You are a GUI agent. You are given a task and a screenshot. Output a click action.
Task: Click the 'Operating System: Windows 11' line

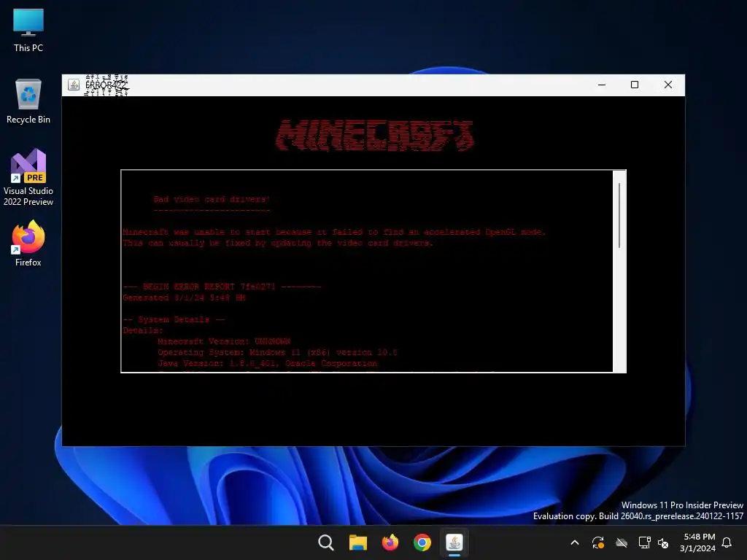click(x=277, y=352)
